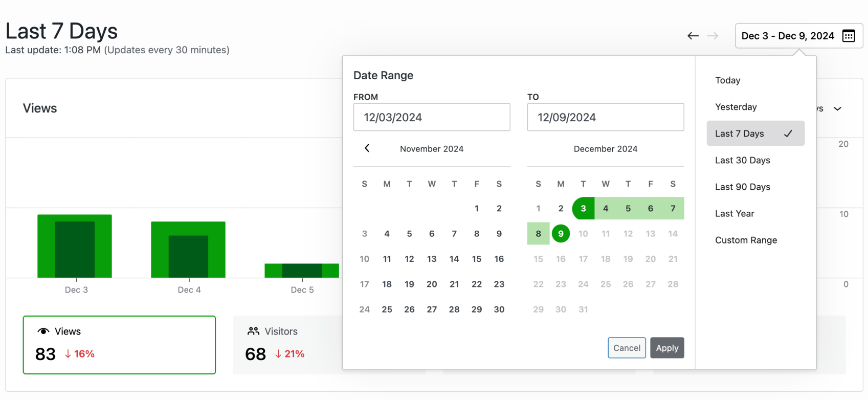Open the Custom Range option
This screenshot has height=400, width=868.
click(746, 240)
